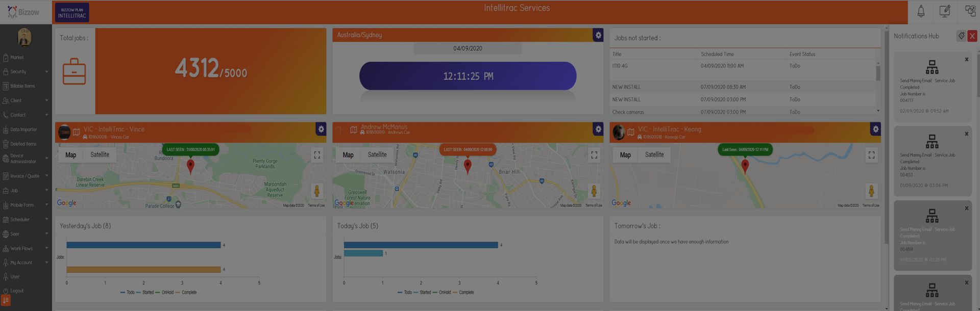This screenshot has width=980, height=311.
Task: Click the Bizzow Plan INTELLITRAC button
Action: pos(72,13)
